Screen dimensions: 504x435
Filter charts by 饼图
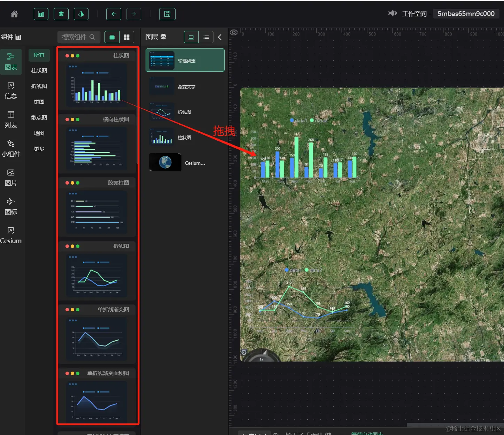tap(39, 102)
